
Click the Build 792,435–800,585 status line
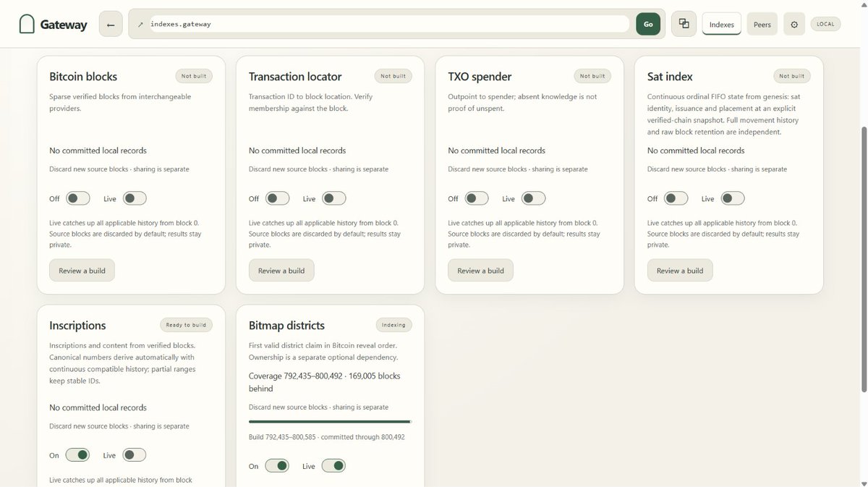(x=327, y=437)
